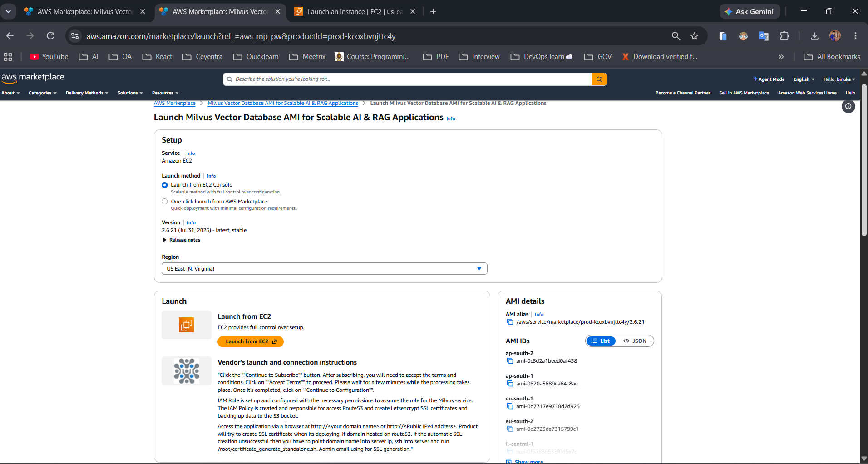
Task: Open the Extensions puzzle icon
Action: click(784, 36)
